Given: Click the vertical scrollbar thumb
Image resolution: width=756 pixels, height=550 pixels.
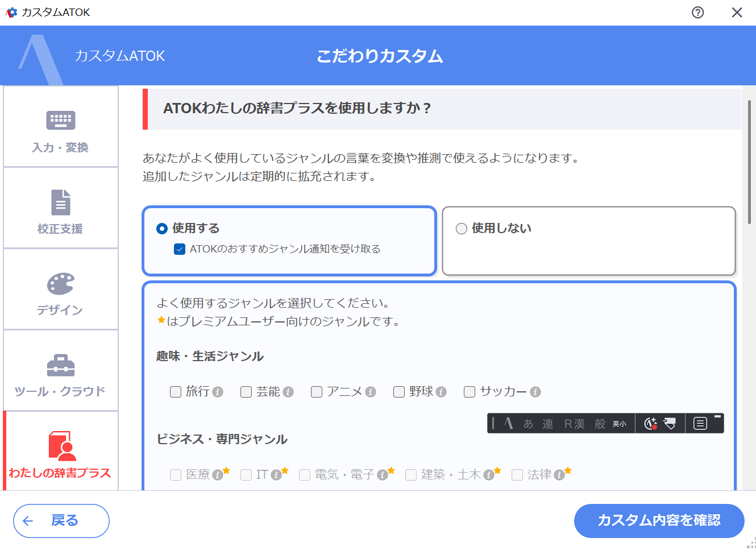Looking at the screenshot, I should coord(750,162).
